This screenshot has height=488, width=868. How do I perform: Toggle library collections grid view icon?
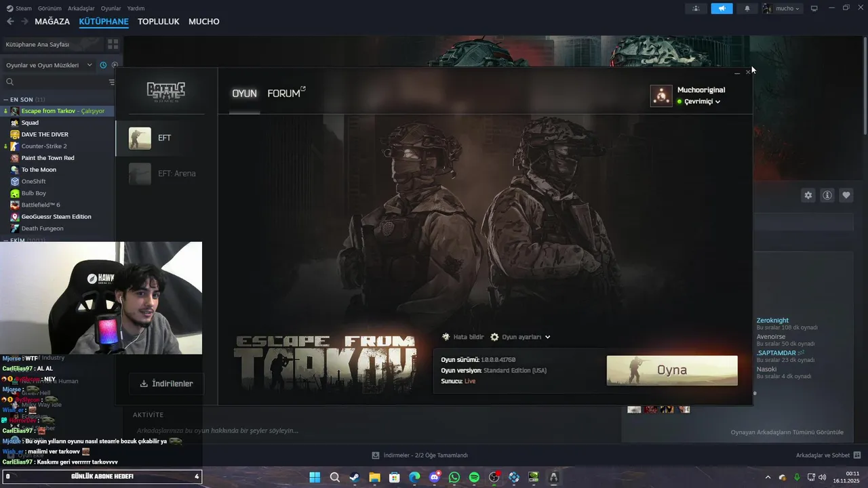coord(113,44)
